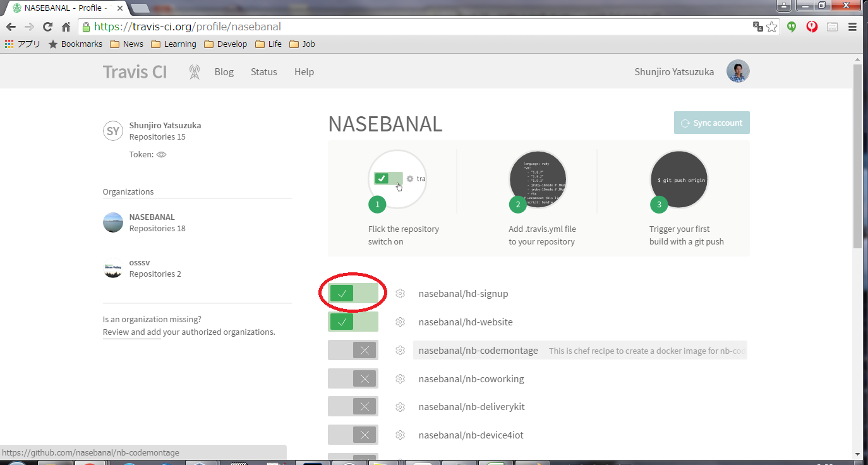Open a new browser tab

coord(140,8)
